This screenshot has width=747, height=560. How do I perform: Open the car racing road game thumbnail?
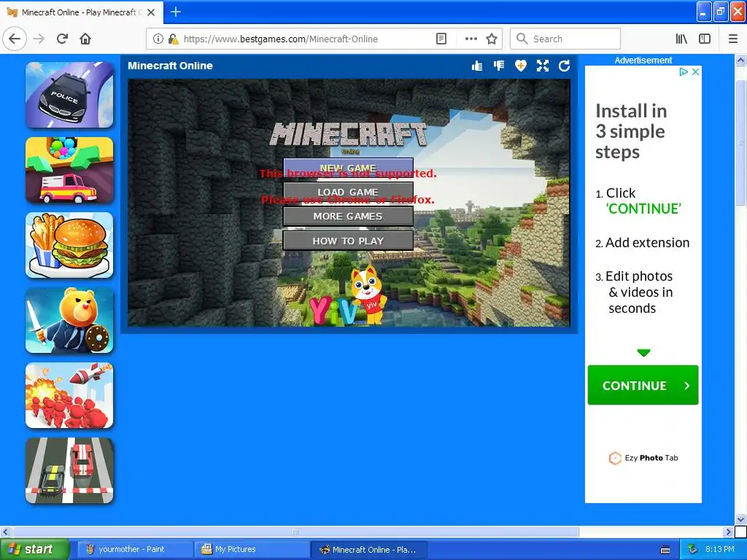point(69,470)
